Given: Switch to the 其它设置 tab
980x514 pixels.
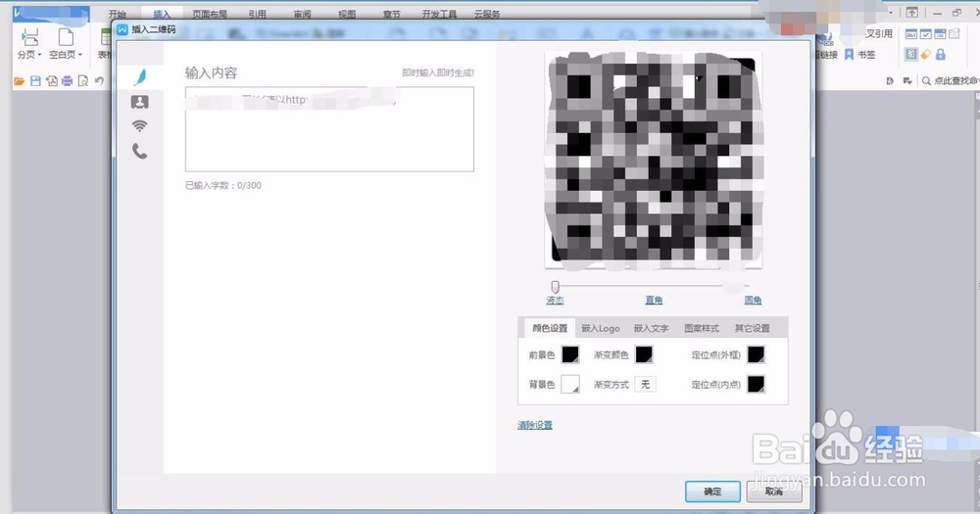Looking at the screenshot, I should 752,328.
